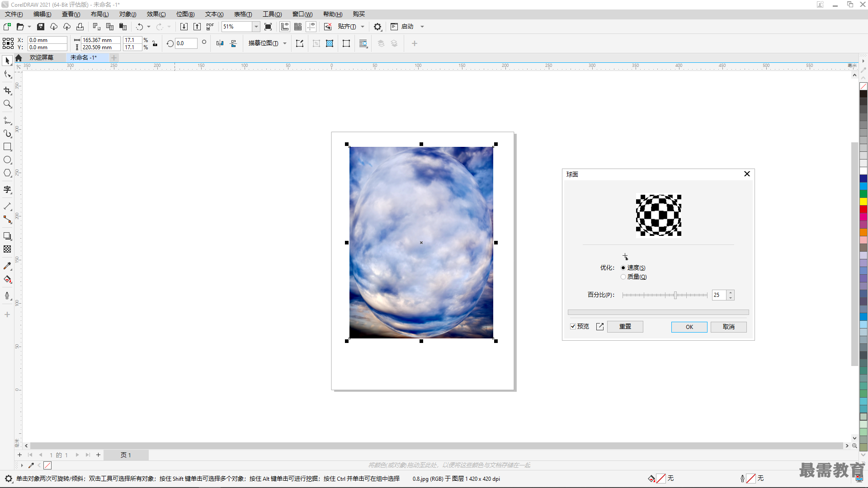This screenshot has height=488, width=868.
Task: Switch to the 欢迎屏幕 tab
Action: pyautogui.click(x=41, y=57)
